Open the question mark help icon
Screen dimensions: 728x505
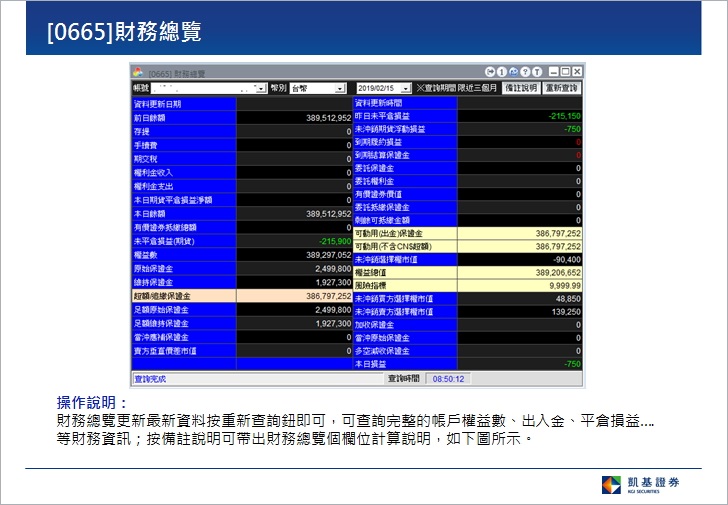coord(526,72)
